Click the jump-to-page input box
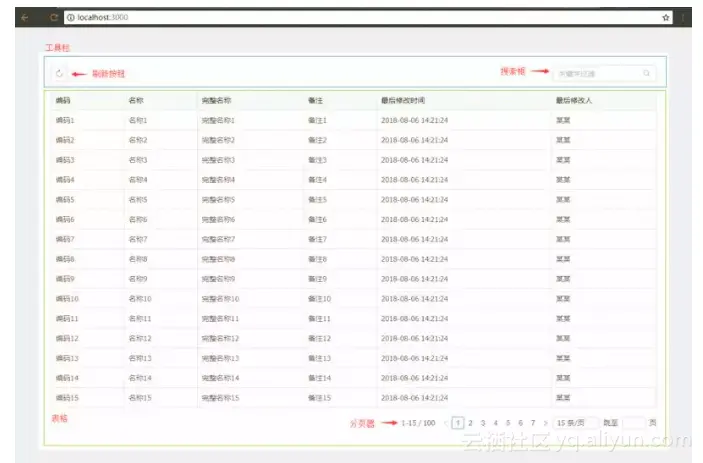Screen dimensions: 703x463 click(634, 423)
